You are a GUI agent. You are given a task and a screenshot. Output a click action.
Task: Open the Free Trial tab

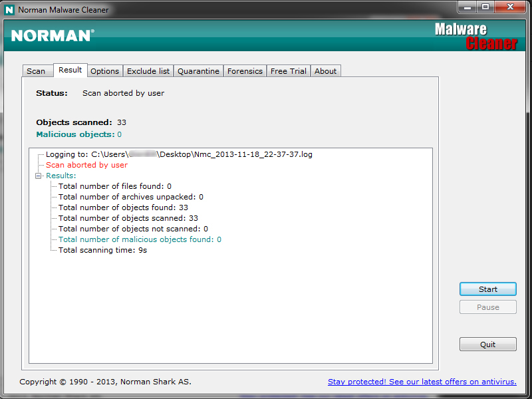(289, 71)
